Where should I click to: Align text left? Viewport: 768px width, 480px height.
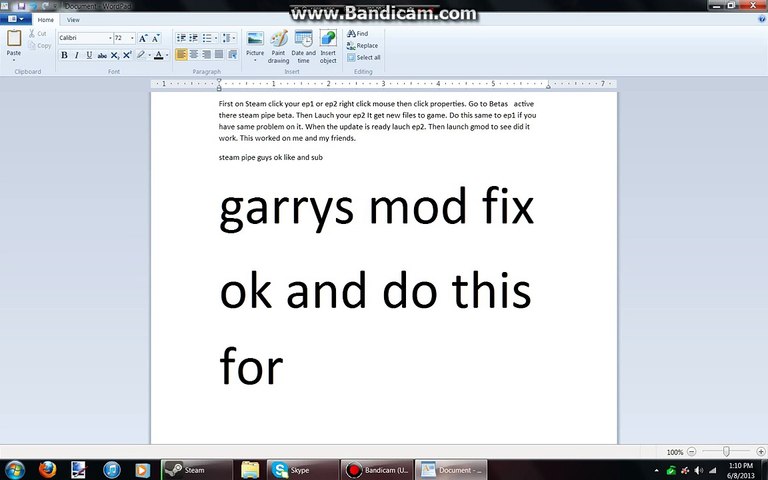181,54
